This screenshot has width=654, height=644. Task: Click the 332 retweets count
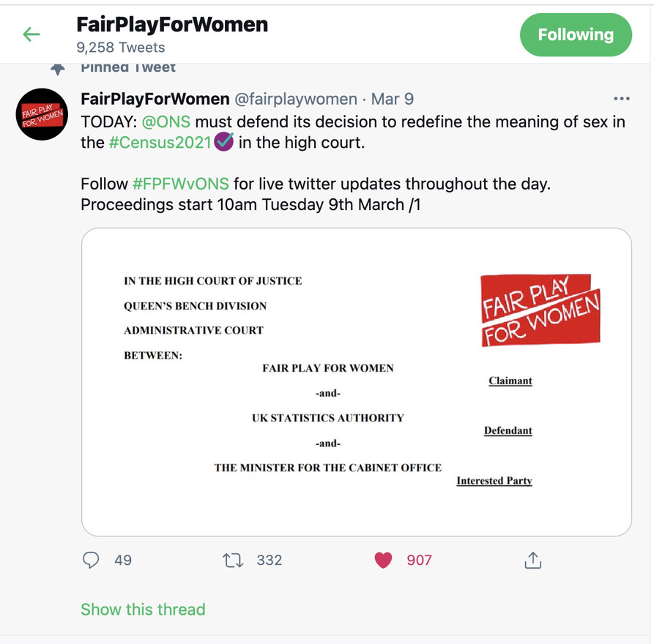(x=269, y=560)
